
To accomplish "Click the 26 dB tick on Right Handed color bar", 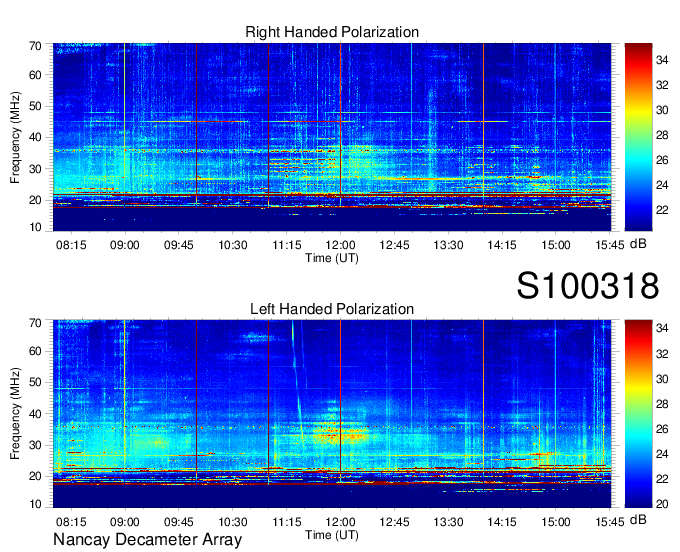I will [662, 160].
